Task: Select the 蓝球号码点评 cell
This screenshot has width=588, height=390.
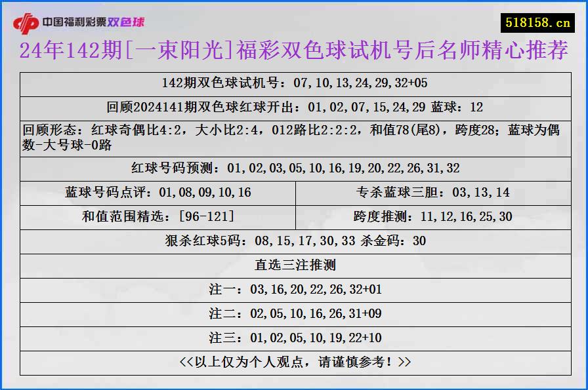Action: tap(157, 192)
